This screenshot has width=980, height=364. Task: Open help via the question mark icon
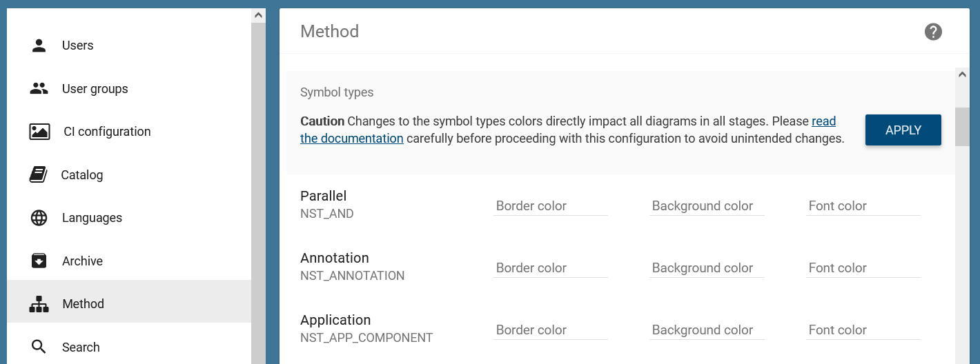tap(933, 32)
